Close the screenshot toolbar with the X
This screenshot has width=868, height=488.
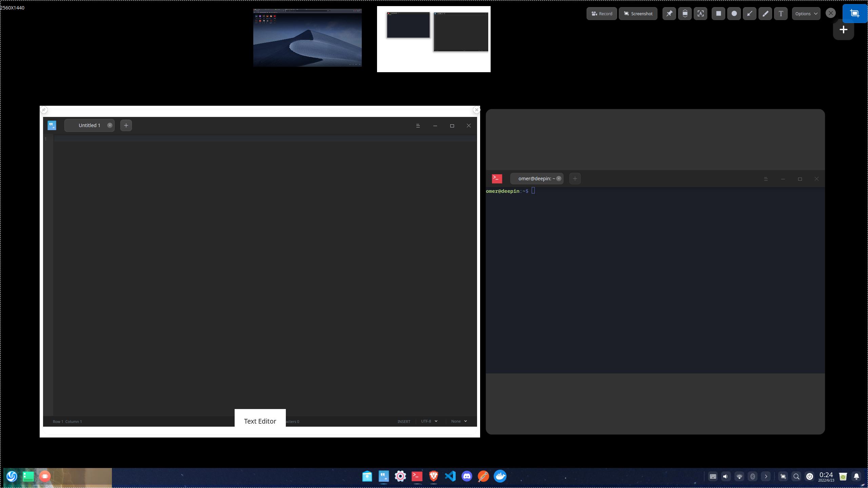click(830, 13)
